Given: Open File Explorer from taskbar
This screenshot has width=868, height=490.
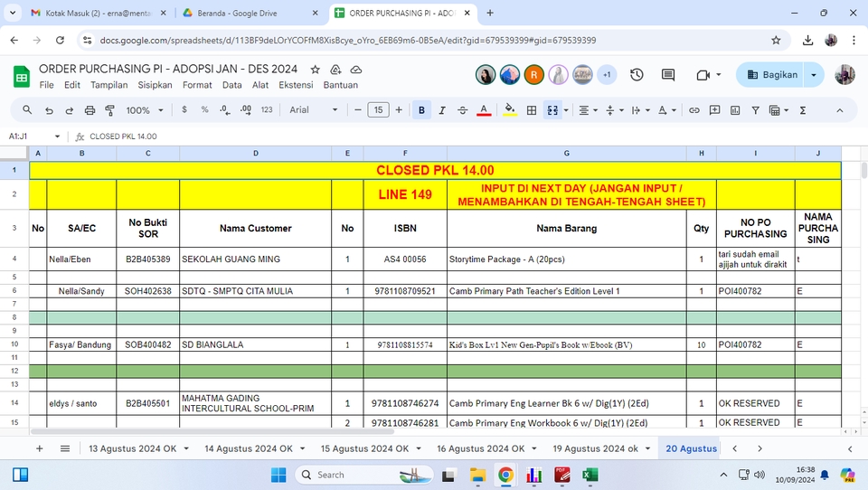Looking at the screenshot, I should (x=477, y=475).
